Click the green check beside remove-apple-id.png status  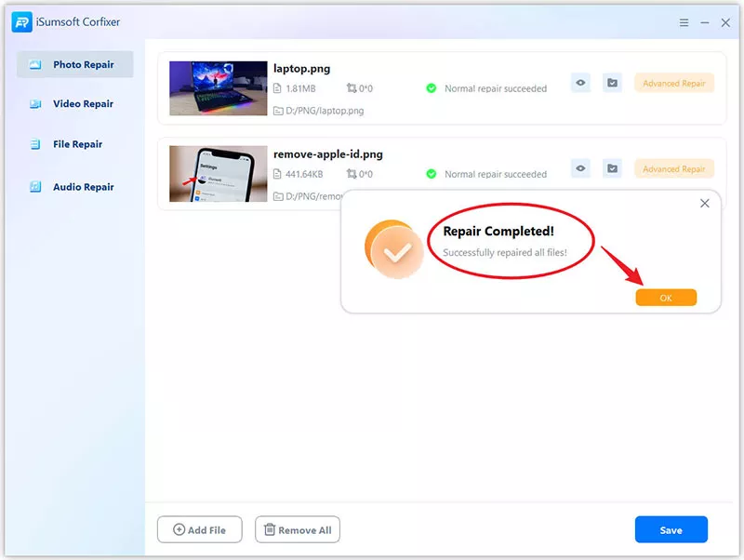(432, 174)
